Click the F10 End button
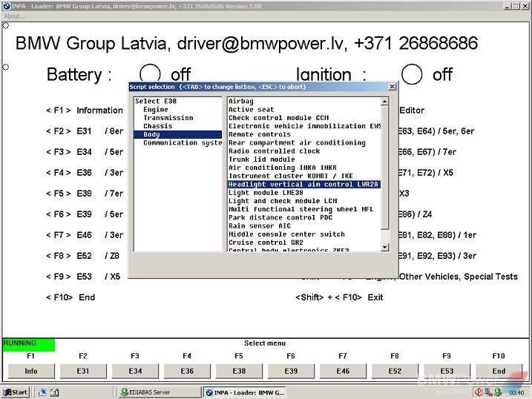532x399 pixels. [x=499, y=371]
